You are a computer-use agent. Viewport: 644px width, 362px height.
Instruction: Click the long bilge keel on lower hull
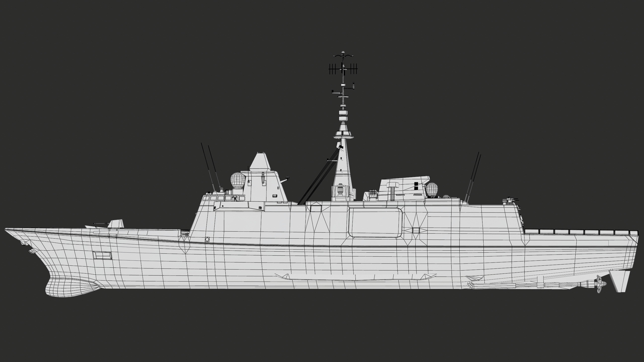click(355, 277)
